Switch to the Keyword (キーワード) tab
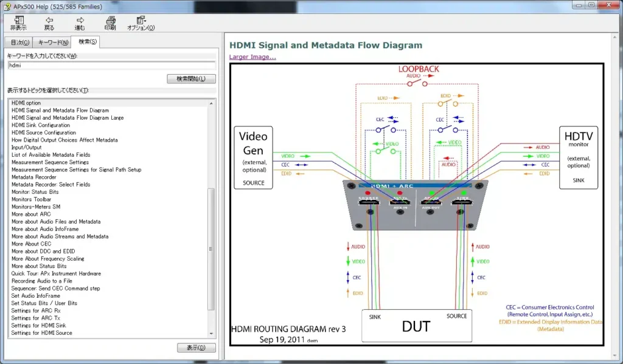This screenshot has height=364, width=623. click(52, 43)
